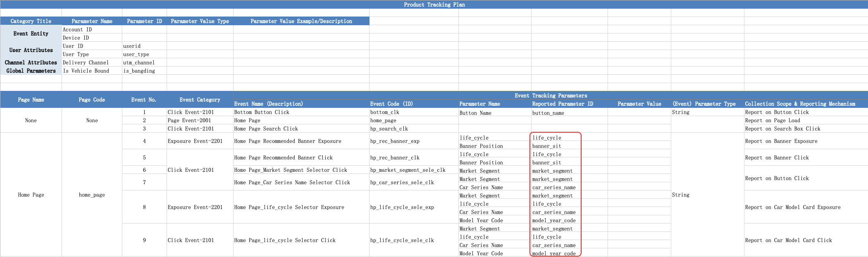Click 'Home Page Recommended Banner Exposure' cell
Screen dimensions: 868x257
(x=301, y=141)
